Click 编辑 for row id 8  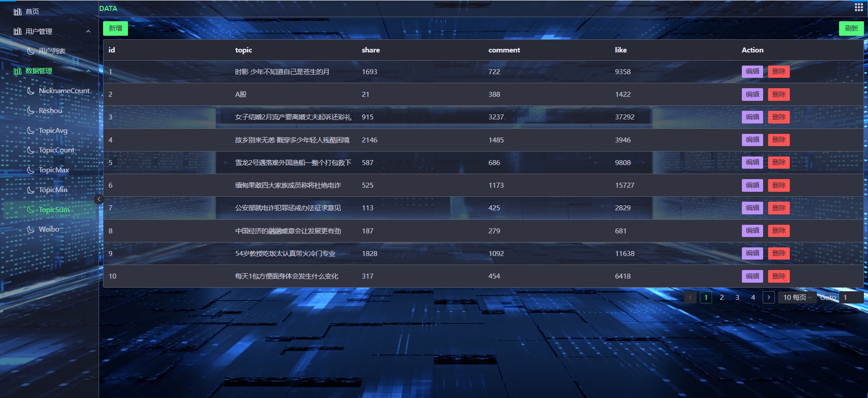(x=752, y=231)
